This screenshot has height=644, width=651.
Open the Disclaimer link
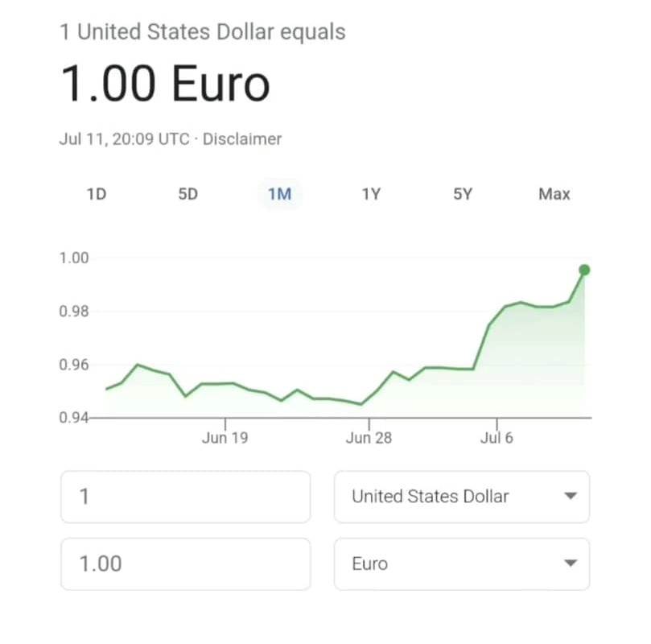[x=242, y=138]
